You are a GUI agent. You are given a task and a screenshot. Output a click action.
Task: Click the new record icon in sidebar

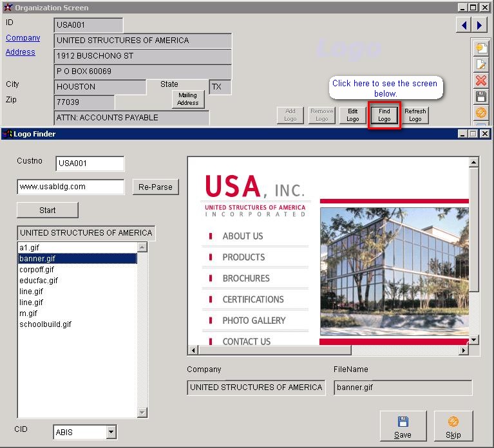480,48
